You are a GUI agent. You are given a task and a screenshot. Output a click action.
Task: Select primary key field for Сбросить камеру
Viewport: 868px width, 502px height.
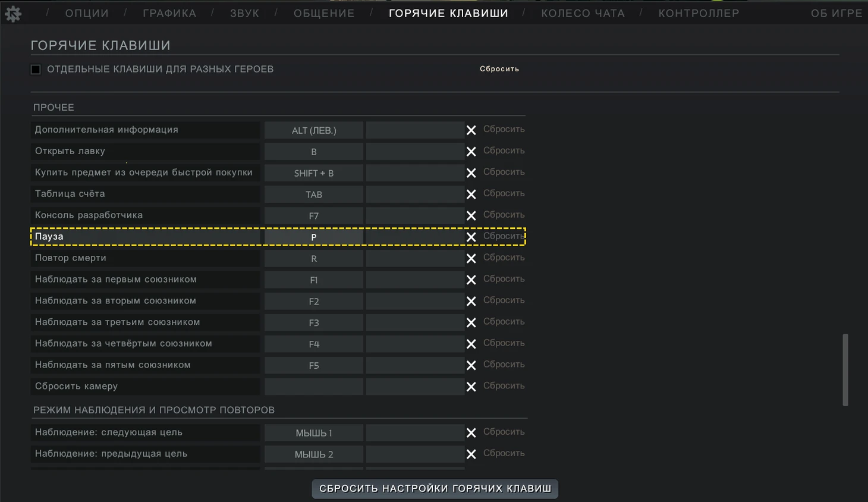[313, 387]
